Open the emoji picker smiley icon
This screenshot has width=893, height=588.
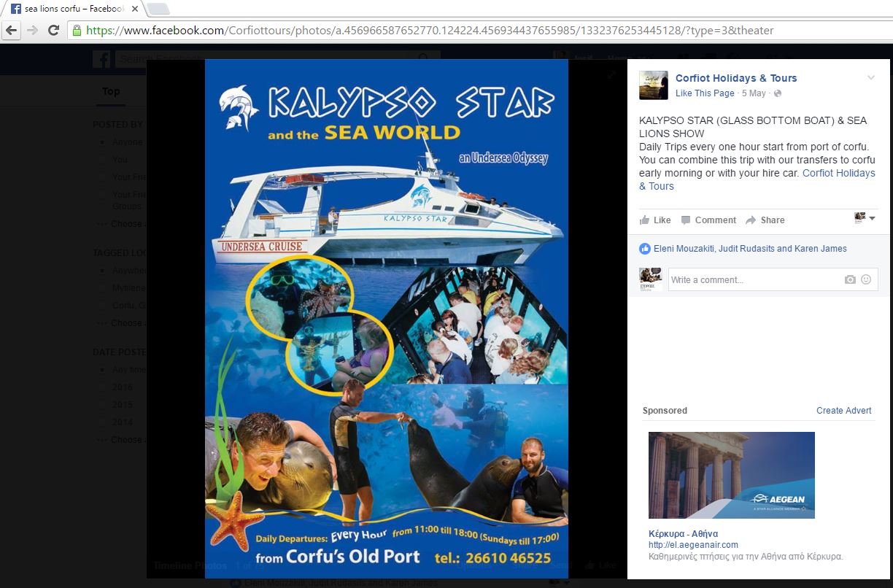coord(866,279)
